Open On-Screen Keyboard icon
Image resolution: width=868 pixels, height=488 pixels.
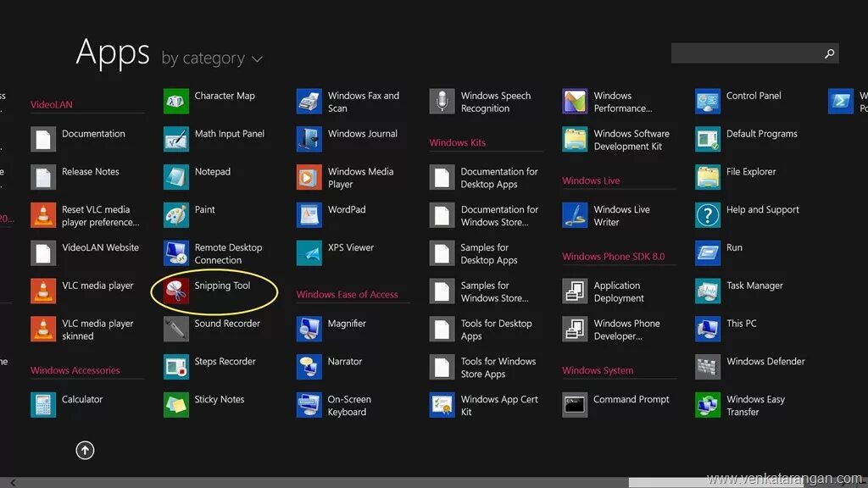pyautogui.click(x=309, y=405)
